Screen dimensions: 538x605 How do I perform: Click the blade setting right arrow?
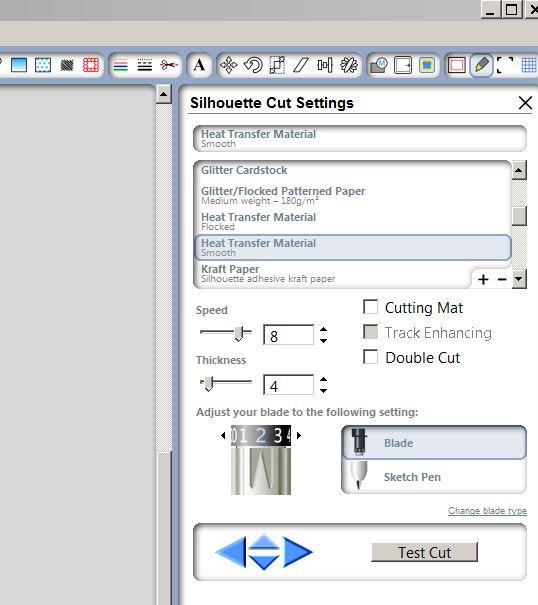pos(299,436)
